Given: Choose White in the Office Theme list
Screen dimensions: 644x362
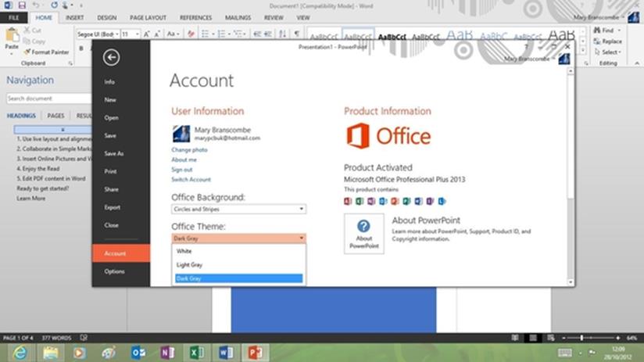Looking at the screenshot, I should point(238,251).
